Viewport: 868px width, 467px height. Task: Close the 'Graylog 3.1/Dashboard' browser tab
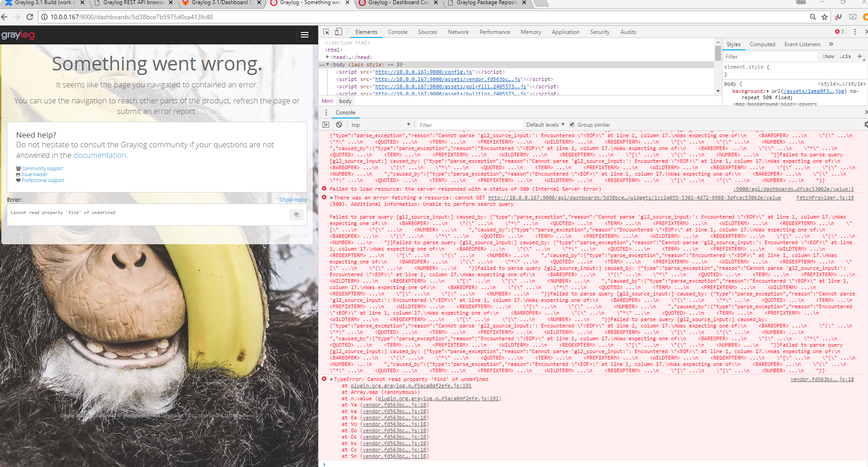coord(259,3)
